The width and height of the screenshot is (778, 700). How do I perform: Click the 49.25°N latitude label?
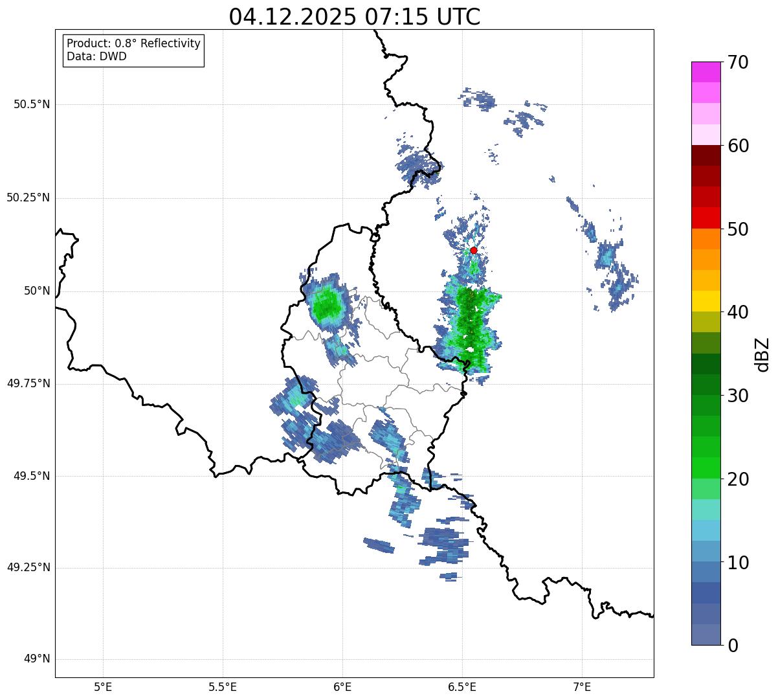[x=28, y=567]
